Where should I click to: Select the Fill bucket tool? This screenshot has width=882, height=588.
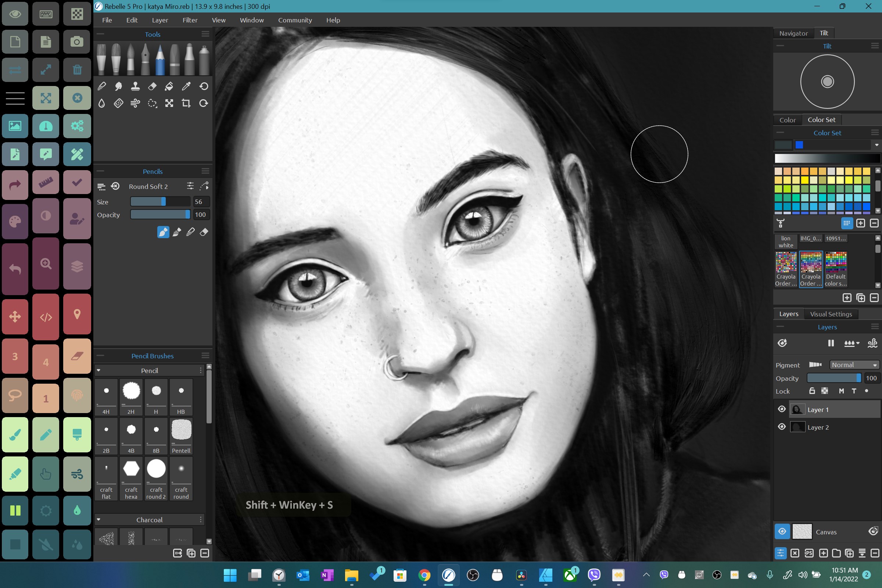click(x=169, y=86)
